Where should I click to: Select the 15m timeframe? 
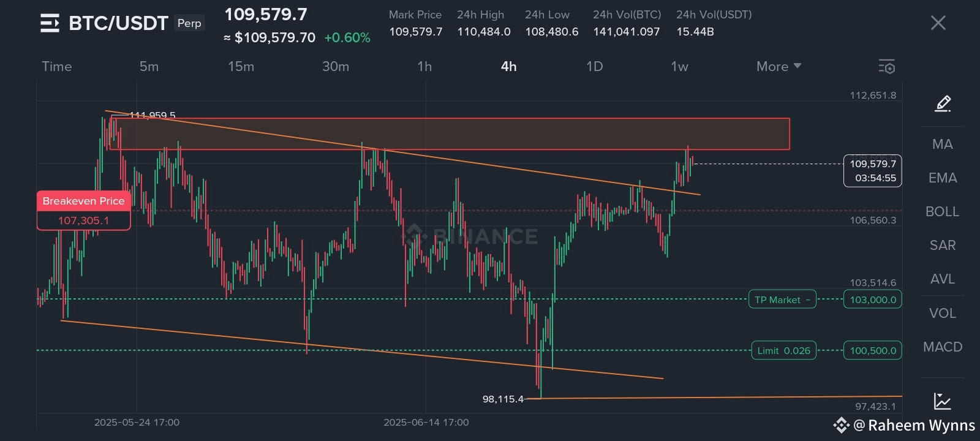coord(241,66)
